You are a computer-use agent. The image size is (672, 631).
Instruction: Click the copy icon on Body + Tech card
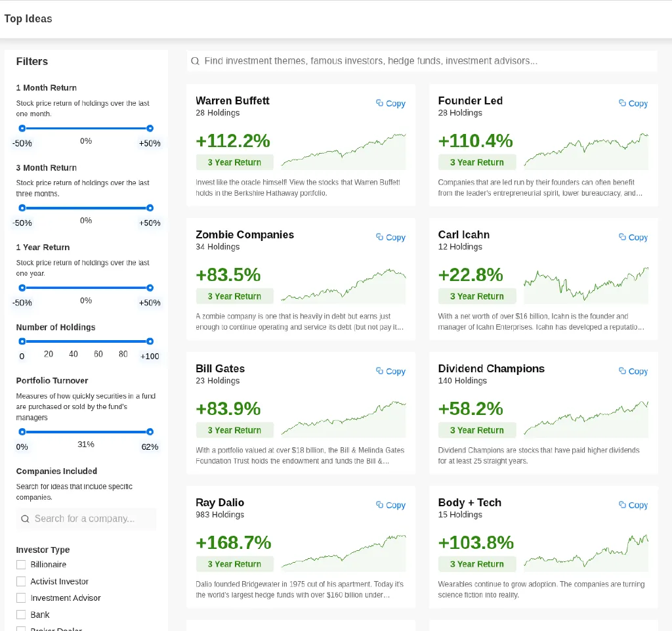coord(622,504)
